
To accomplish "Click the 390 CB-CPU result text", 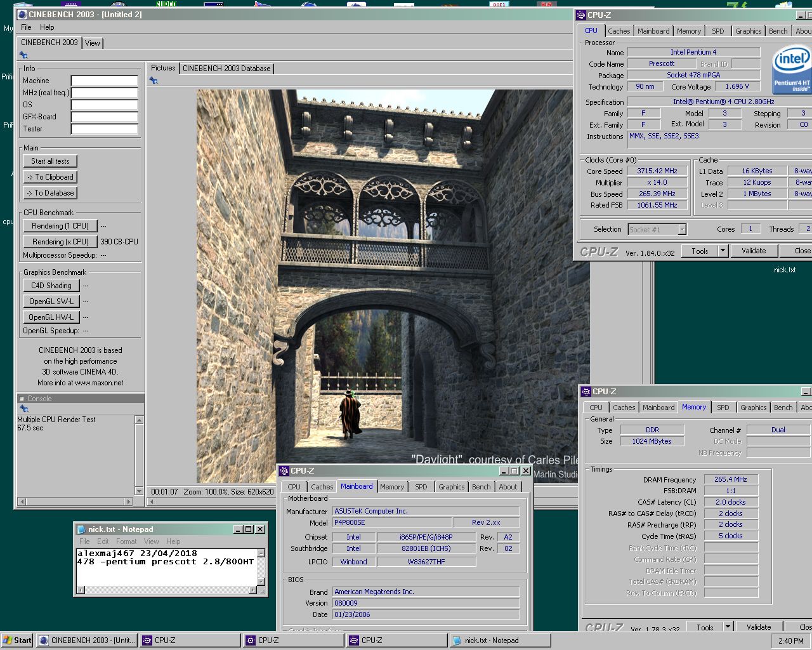I will (119, 242).
